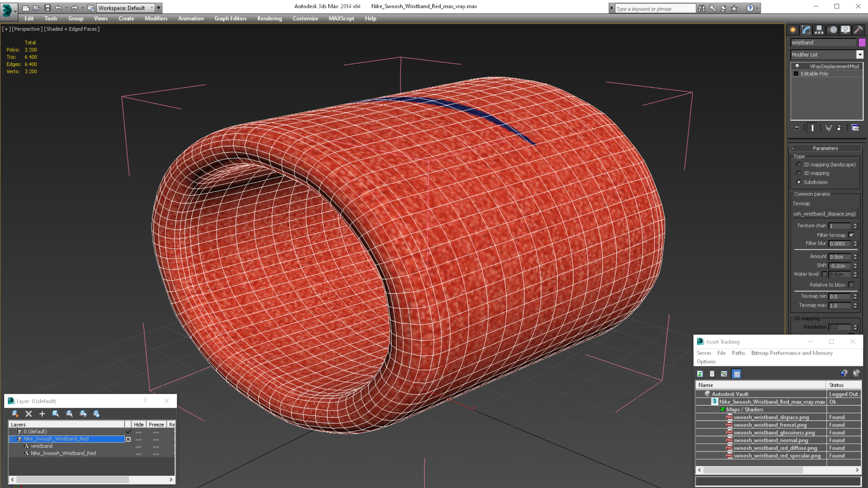Click the list view icon in Asset Tracking
The width and height of the screenshot is (868, 488).
point(712,374)
